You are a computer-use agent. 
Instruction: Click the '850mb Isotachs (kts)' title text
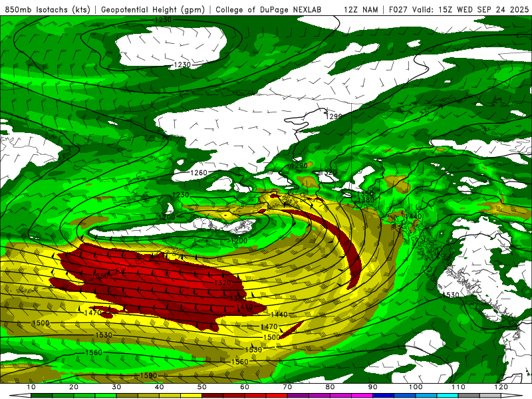[x=47, y=9]
